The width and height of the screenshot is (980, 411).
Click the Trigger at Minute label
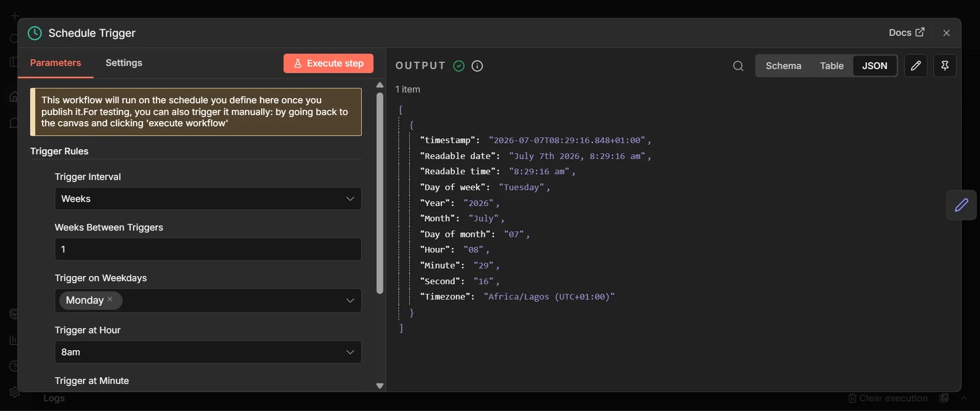tap(92, 381)
